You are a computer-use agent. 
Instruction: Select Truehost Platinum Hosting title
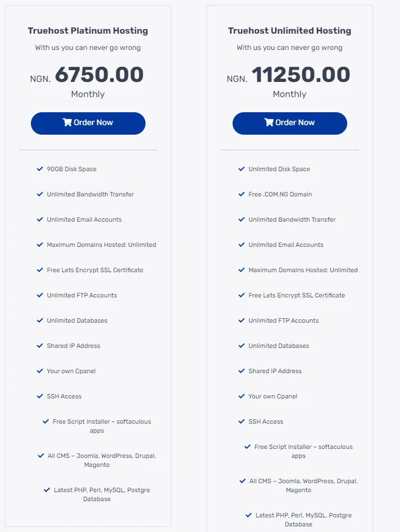point(88,30)
